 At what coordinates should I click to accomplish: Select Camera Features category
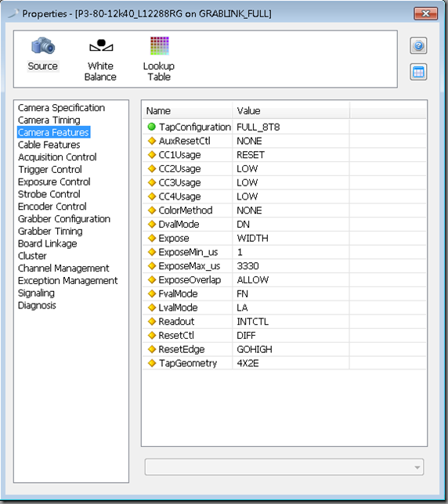pos(53,132)
